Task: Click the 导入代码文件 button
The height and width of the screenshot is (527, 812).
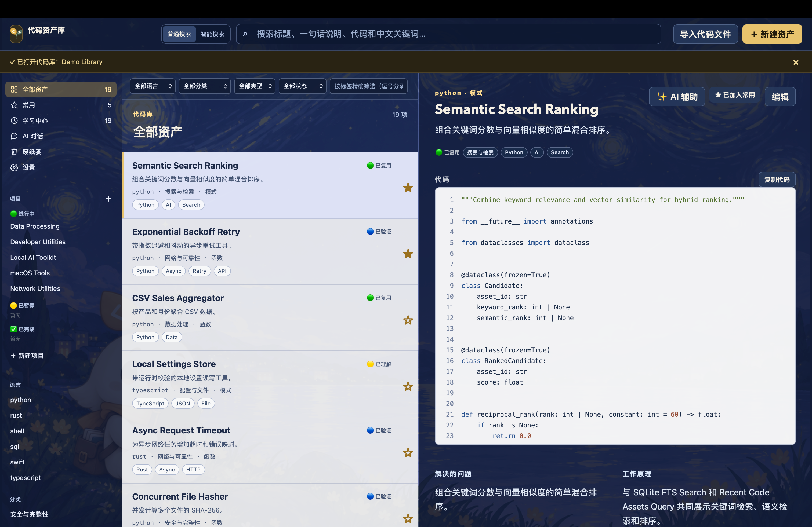Action: point(705,34)
